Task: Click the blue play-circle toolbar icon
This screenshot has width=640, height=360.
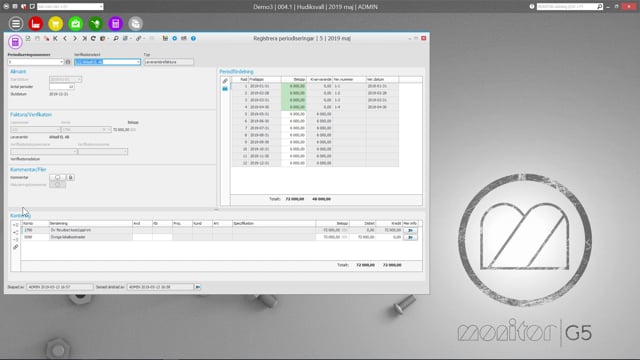Action: coord(174,38)
